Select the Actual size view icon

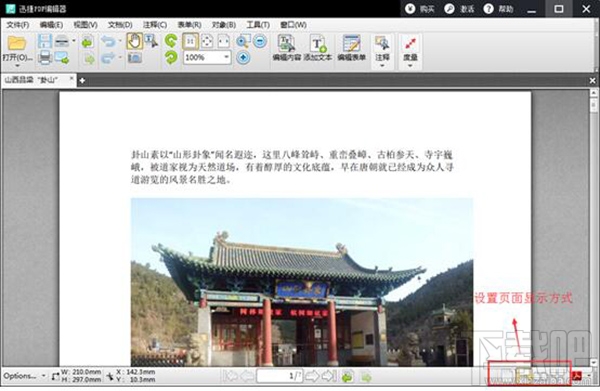(190, 41)
